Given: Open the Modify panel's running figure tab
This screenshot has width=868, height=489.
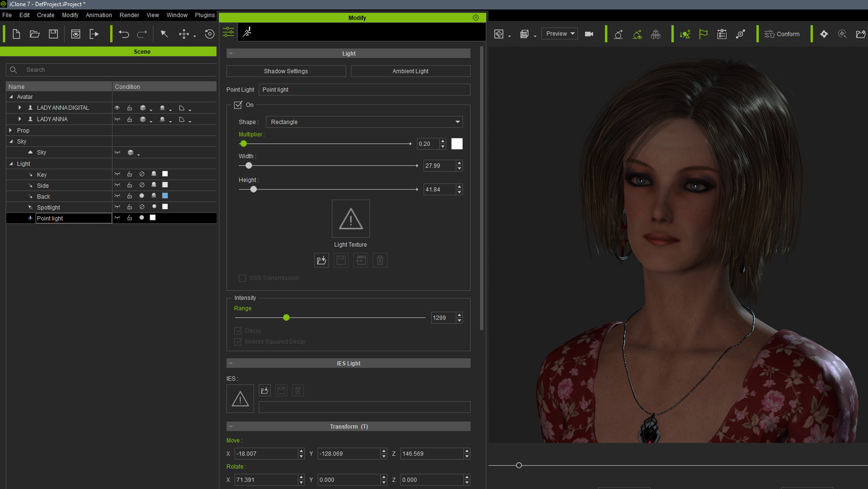Looking at the screenshot, I should 247,32.
